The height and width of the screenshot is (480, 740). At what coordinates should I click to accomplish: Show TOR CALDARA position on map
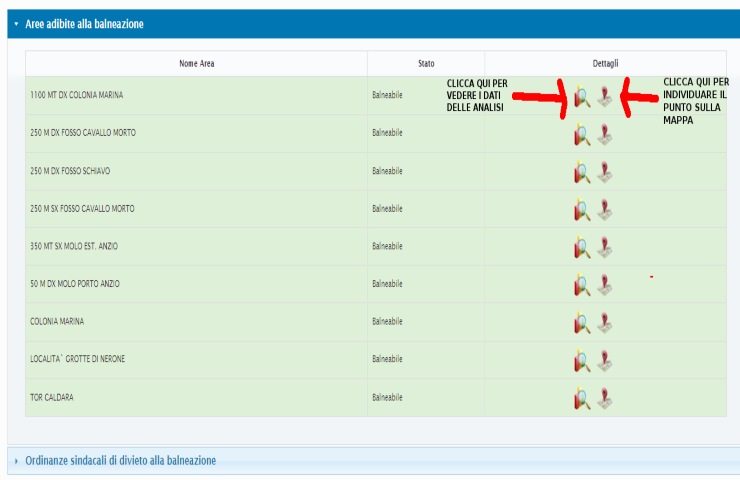604,398
